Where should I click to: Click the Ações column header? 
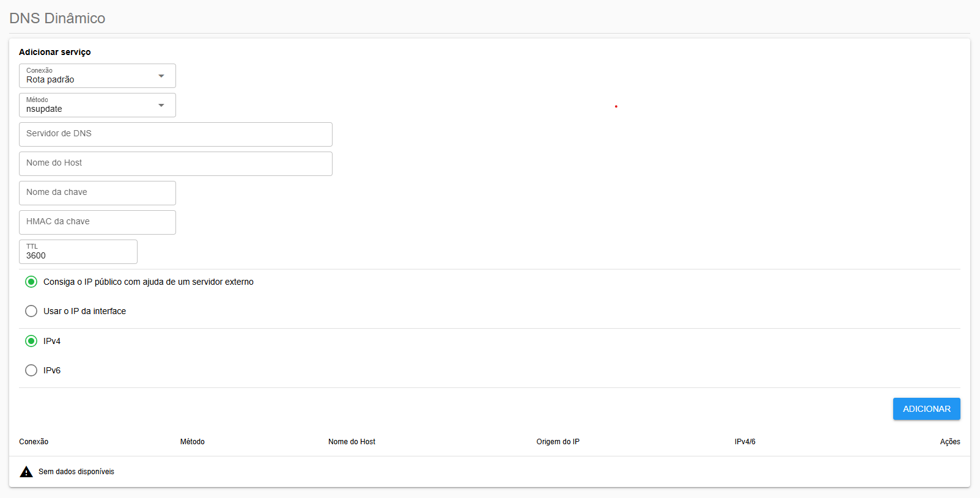pos(949,442)
